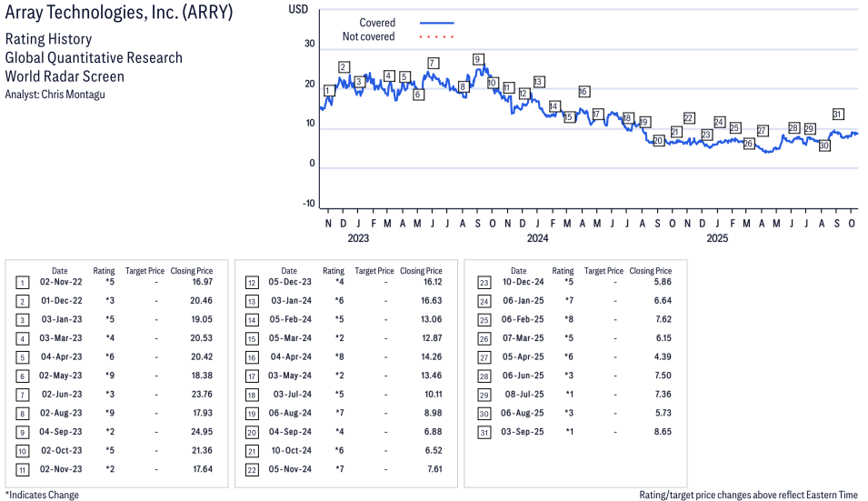868x501 pixels.
Task: Select chart marker 27 near the 2025 low
Action: (763, 131)
